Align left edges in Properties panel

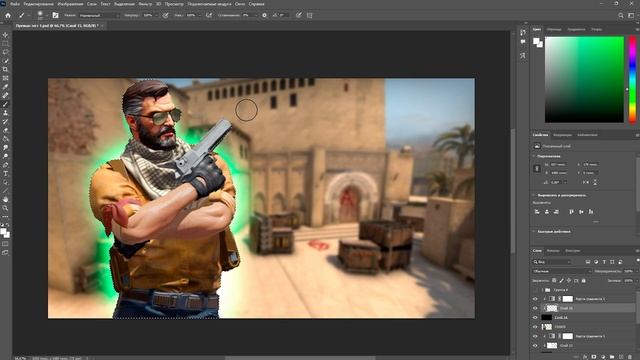click(537, 212)
